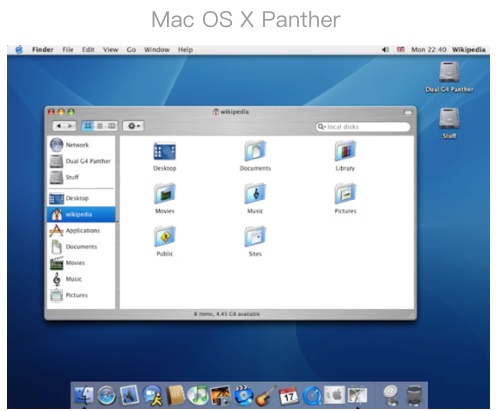Screen dimensions: 500x411
Task: Open the View menu
Action: click(x=110, y=50)
